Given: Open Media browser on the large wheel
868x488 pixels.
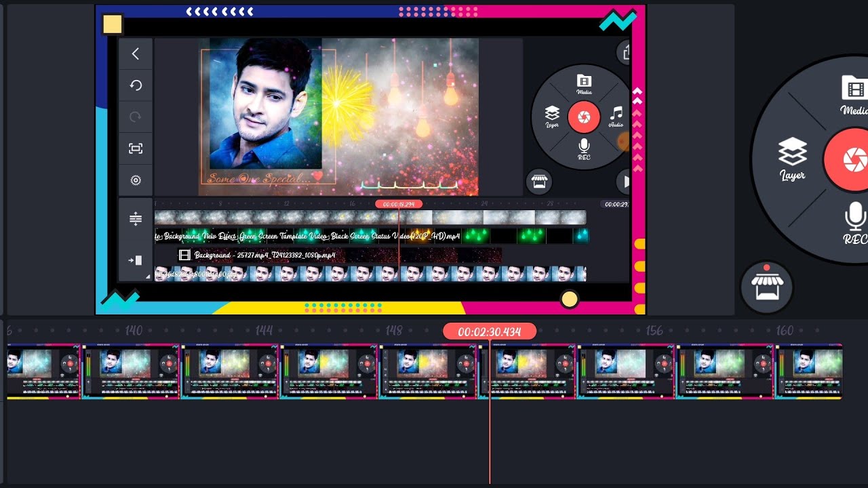Looking at the screenshot, I should pos(855,94).
